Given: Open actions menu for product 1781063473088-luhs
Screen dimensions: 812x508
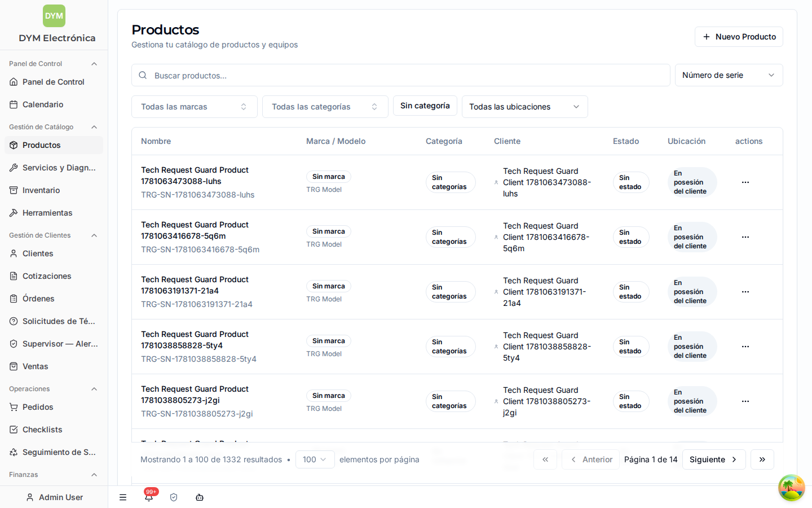Looking at the screenshot, I should click(x=745, y=182).
